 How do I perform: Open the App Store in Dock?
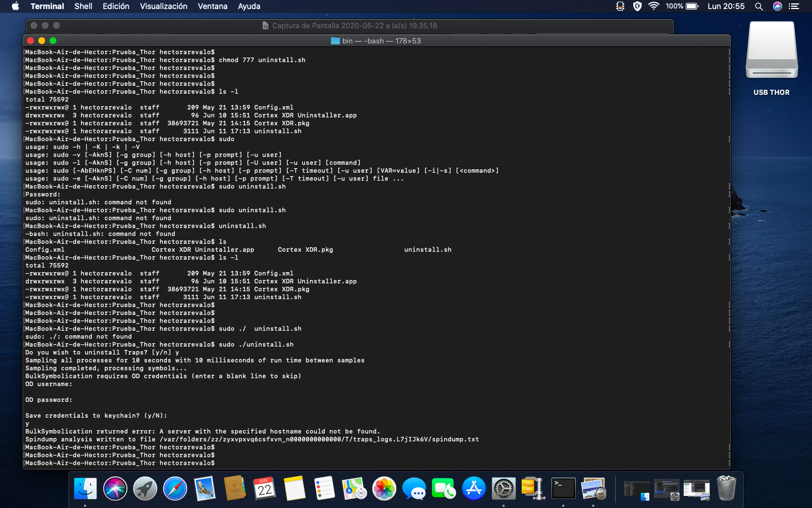point(474,489)
